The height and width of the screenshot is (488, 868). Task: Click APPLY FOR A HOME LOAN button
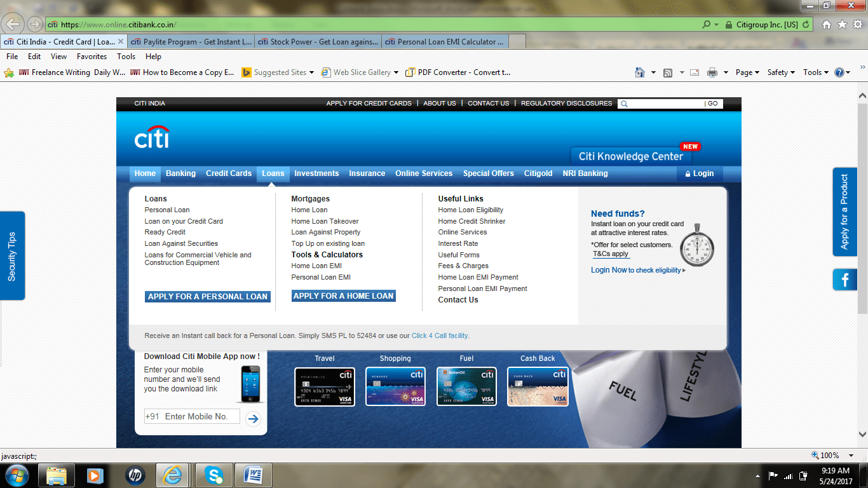pos(344,296)
